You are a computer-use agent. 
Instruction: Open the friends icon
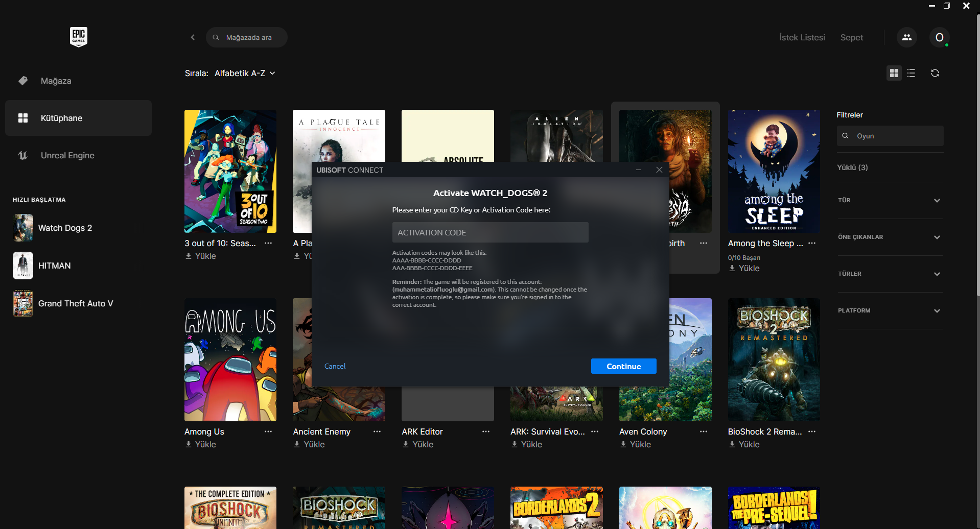pos(907,37)
